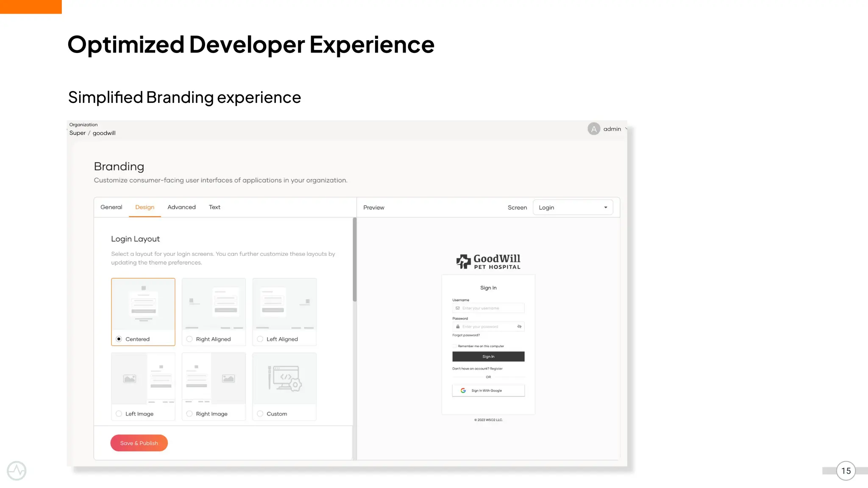Select the Centered layout radio button
Screen dimensions: 868x488
pos(119,339)
